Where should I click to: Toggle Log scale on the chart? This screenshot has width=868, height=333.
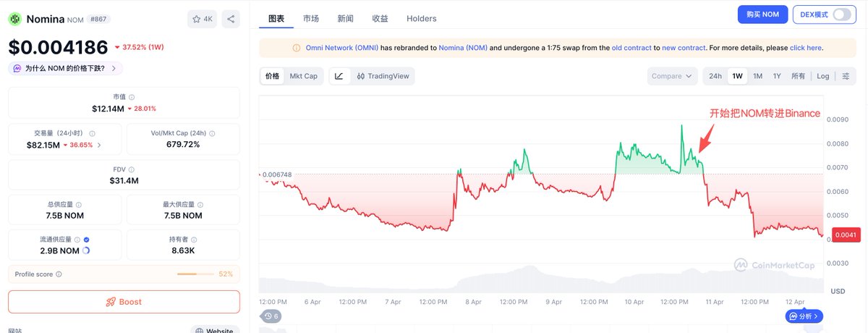823,76
